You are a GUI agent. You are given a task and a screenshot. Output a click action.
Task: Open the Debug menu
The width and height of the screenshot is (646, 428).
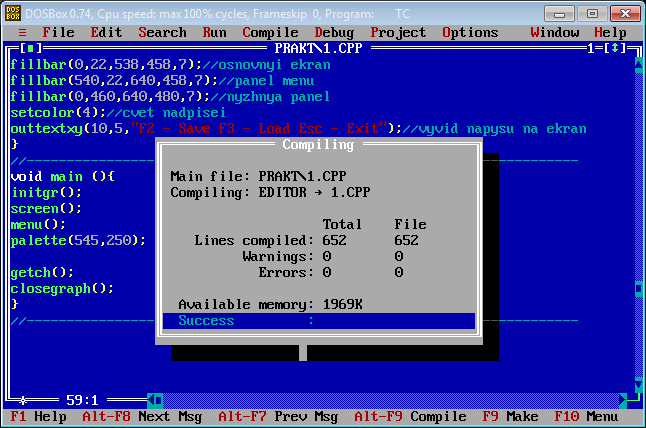(334, 33)
